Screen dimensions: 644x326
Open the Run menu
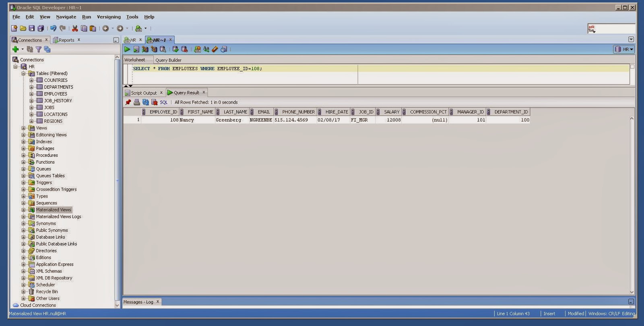(87, 17)
